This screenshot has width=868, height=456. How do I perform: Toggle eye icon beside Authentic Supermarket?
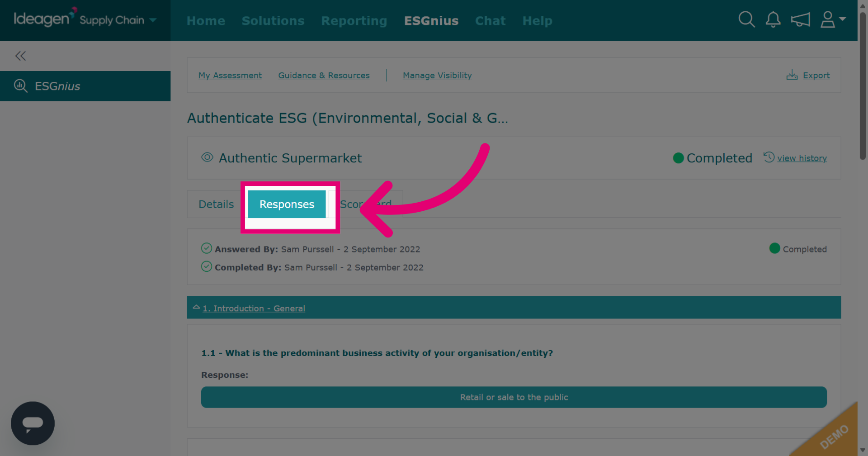(x=207, y=157)
